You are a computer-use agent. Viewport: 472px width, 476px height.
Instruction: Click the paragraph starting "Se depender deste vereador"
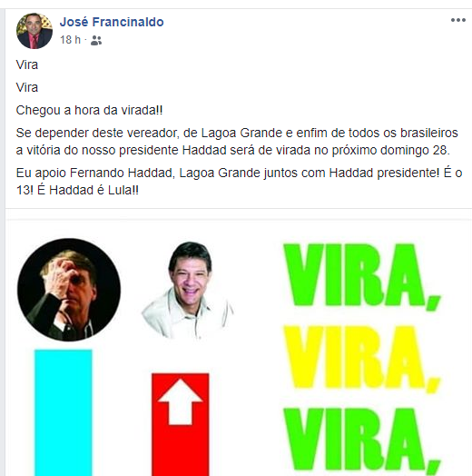click(237, 142)
